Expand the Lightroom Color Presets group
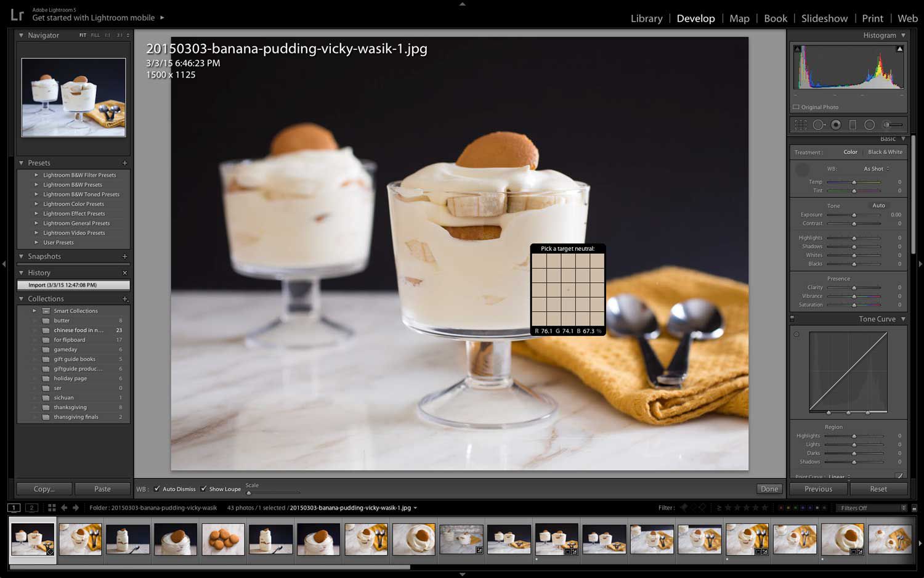924x578 pixels. [x=73, y=203]
